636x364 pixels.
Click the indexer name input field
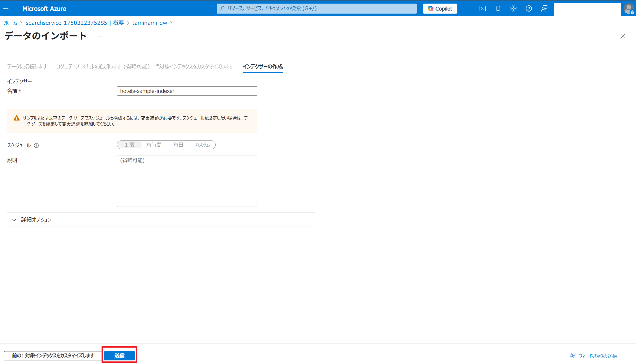pos(187,91)
